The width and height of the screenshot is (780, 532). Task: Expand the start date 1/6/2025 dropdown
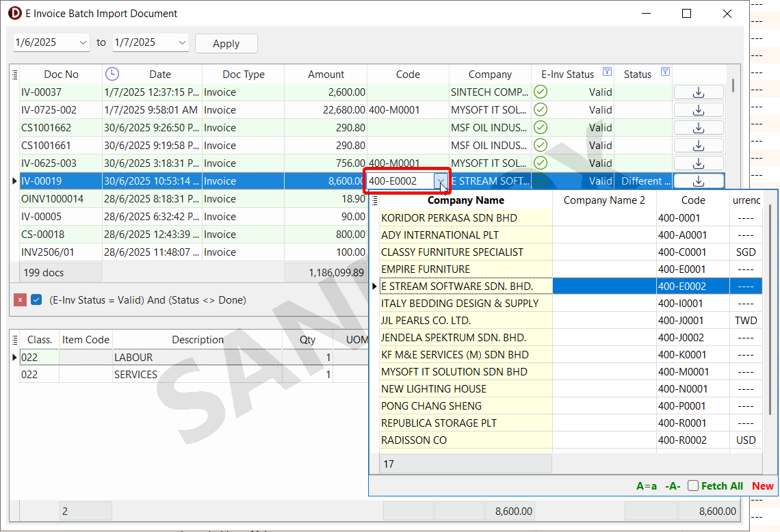click(83, 42)
